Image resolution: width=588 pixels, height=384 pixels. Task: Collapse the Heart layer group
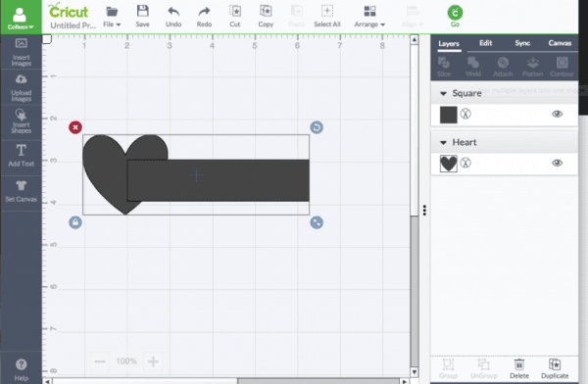[x=443, y=142]
